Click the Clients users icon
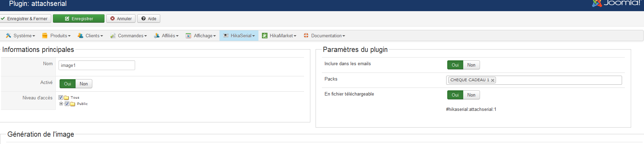 [80, 36]
